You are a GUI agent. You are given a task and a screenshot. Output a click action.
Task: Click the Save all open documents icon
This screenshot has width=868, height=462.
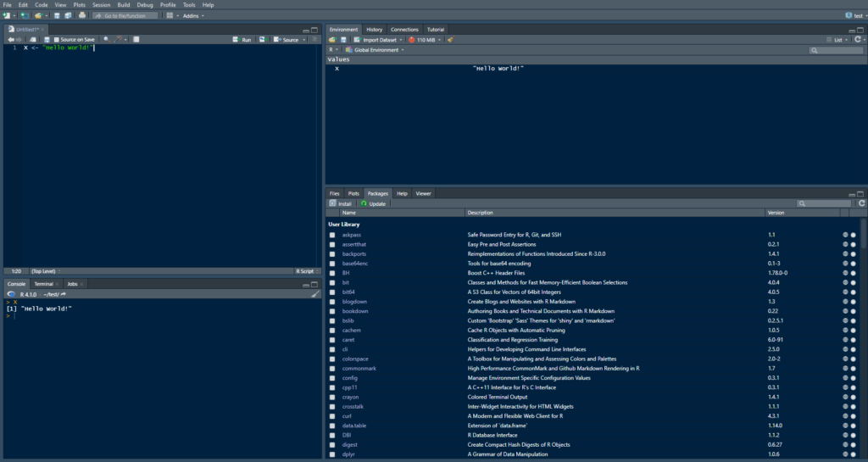[68, 15]
